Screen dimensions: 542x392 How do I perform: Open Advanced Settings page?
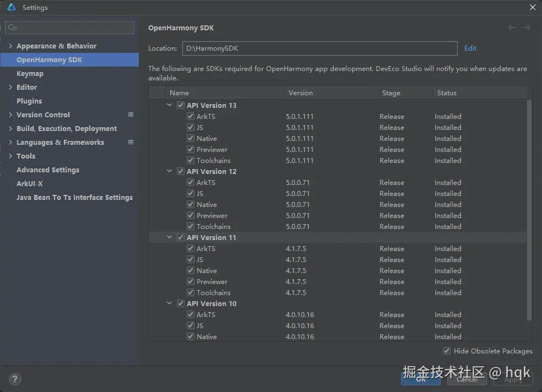[48, 170]
